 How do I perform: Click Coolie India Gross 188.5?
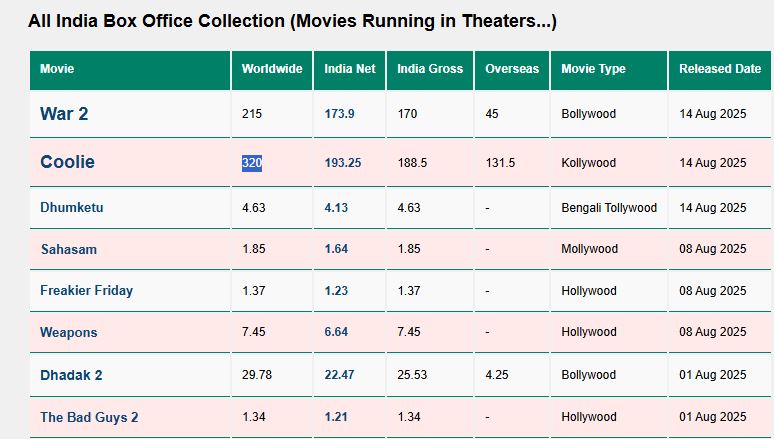click(x=412, y=163)
